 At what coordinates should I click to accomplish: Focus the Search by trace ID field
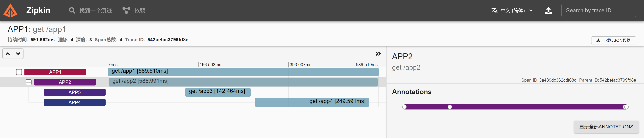coord(599,11)
